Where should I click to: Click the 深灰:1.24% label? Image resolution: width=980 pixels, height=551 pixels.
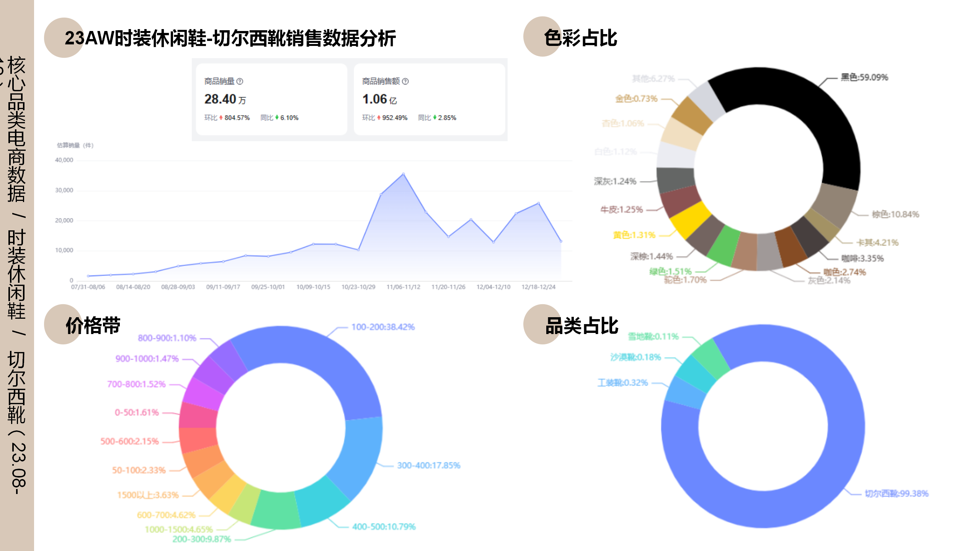pyautogui.click(x=615, y=181)
